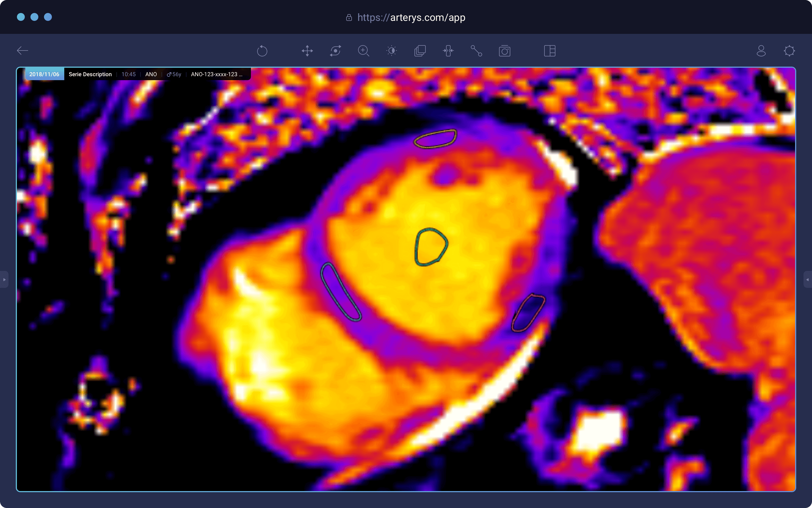Change viewport layout using the layout icon
Viewport: 812px width, 508px height.
coord(550,51)
